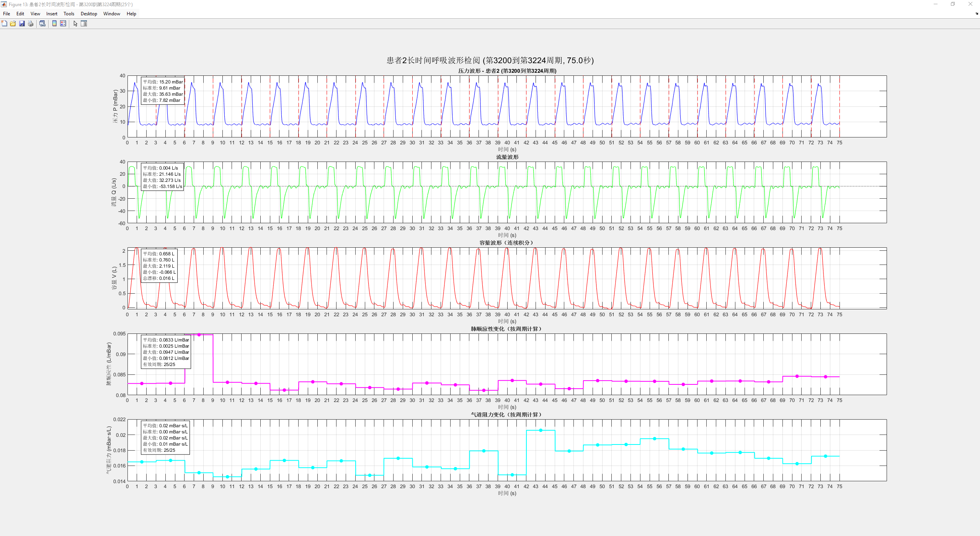Select the 最大值: 35.63 mBar stat line

pos(163,94)
